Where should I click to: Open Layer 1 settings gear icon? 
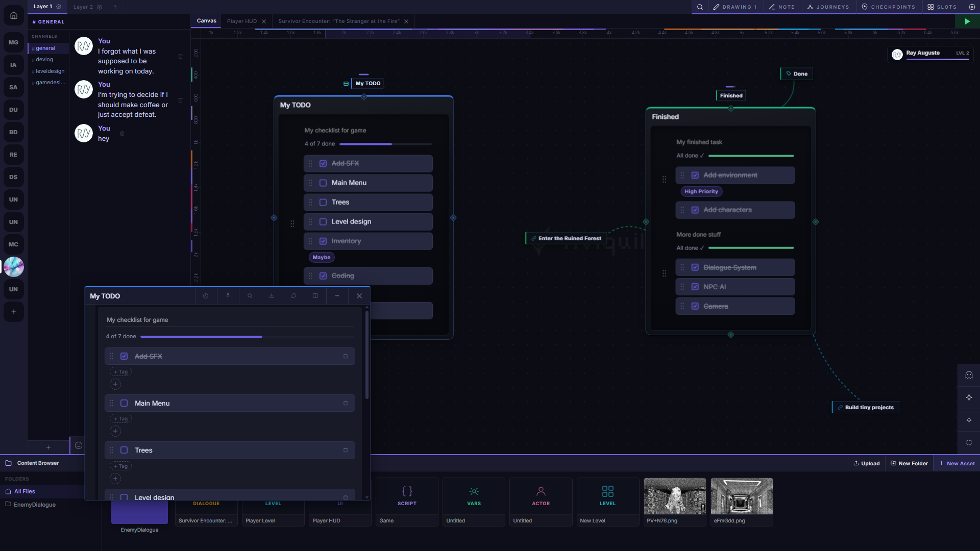click(x=59, y=7)
